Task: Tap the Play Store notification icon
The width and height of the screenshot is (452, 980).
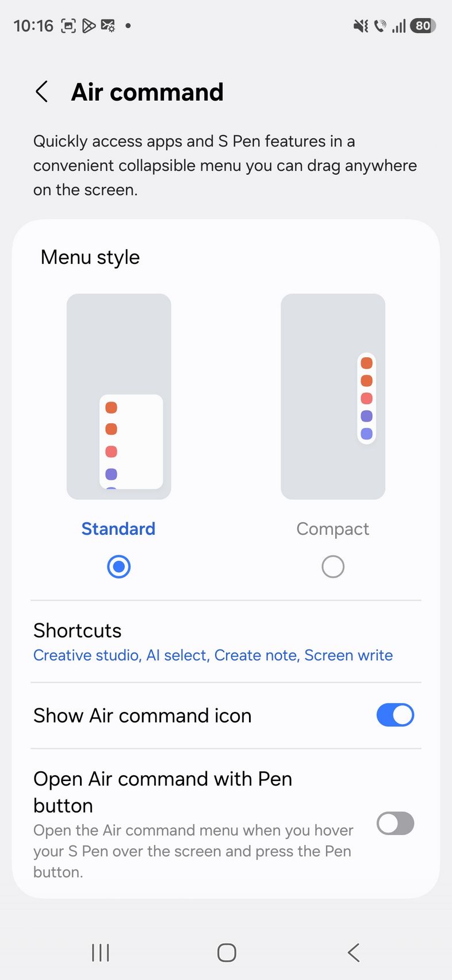Action: coord(89,26)
